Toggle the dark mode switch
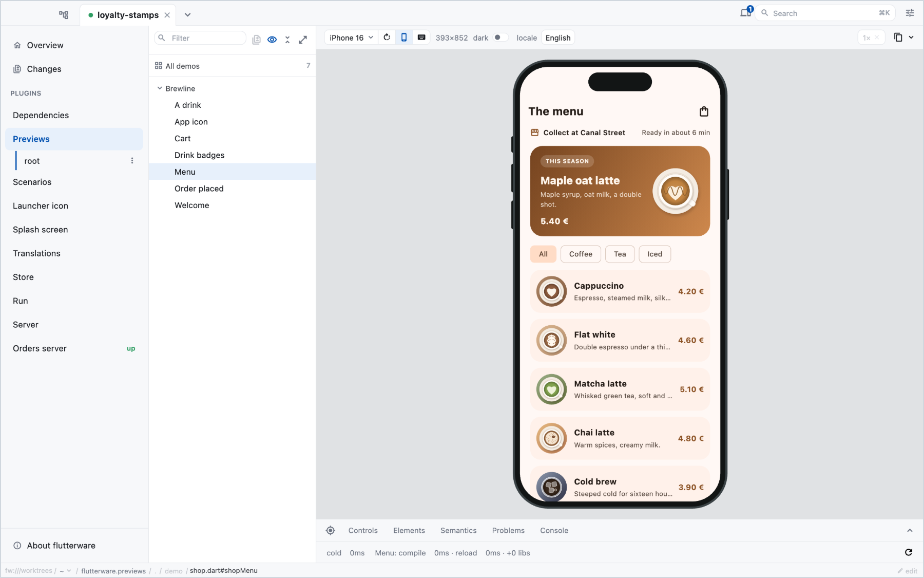 500,38
